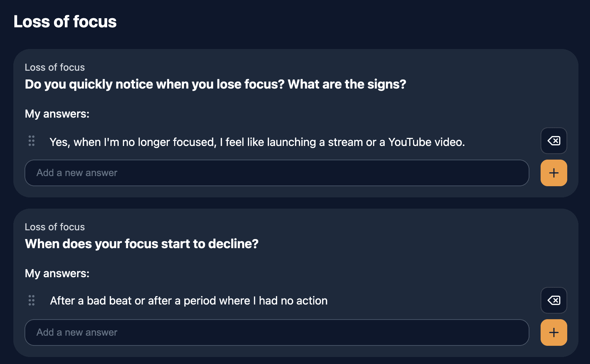Image resolution: width=590 pixels, height=364 pixels.
Task: Focus the answer field under the decline question
Action: pyautogui.click(x=277, y=332)
